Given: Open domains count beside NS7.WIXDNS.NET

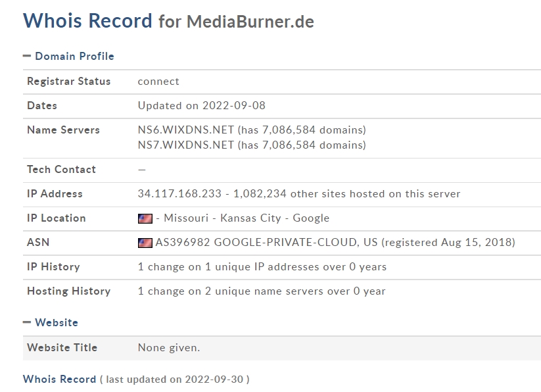Looking at the screenshot, I should 302,145.
